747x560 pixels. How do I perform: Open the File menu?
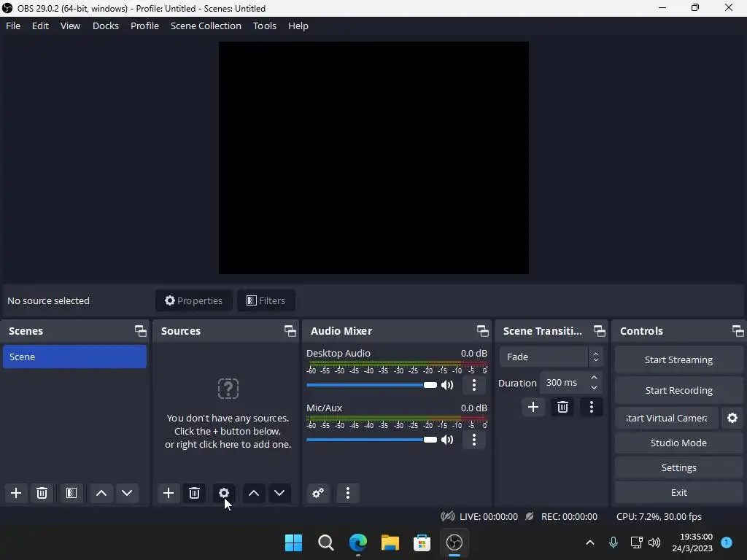13,26
